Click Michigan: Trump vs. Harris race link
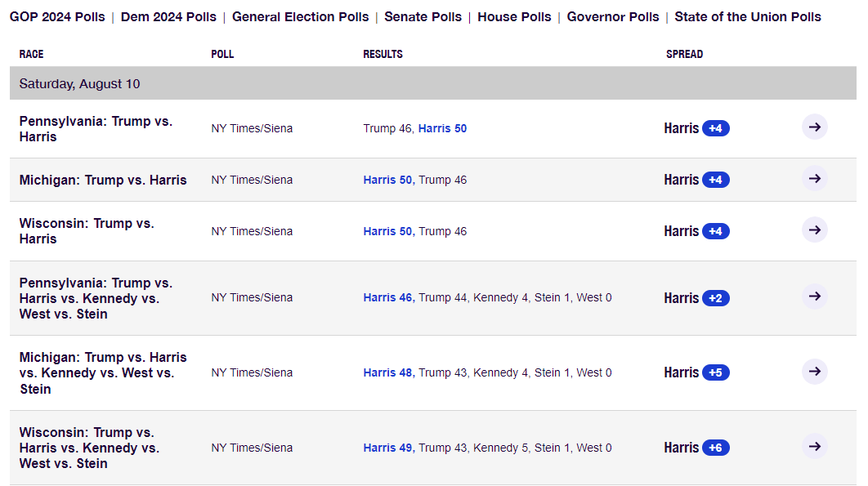This screenshot has width=868, height=486. pyautogui.click(x=103, y=180)
